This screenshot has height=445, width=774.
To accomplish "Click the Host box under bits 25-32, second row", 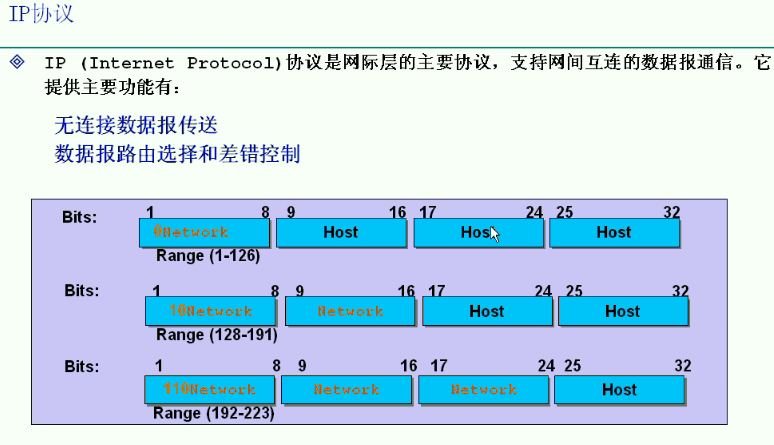I will point(623,311).
